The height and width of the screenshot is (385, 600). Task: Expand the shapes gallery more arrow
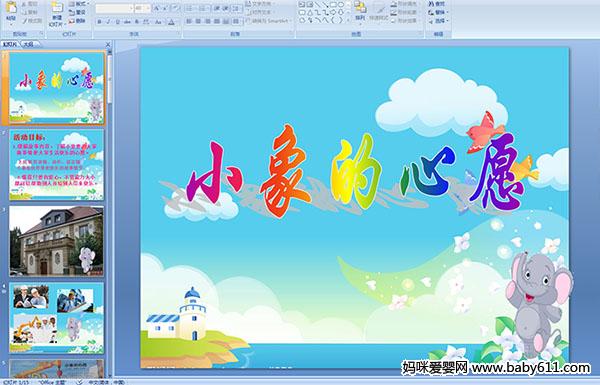tap(348, 20)
